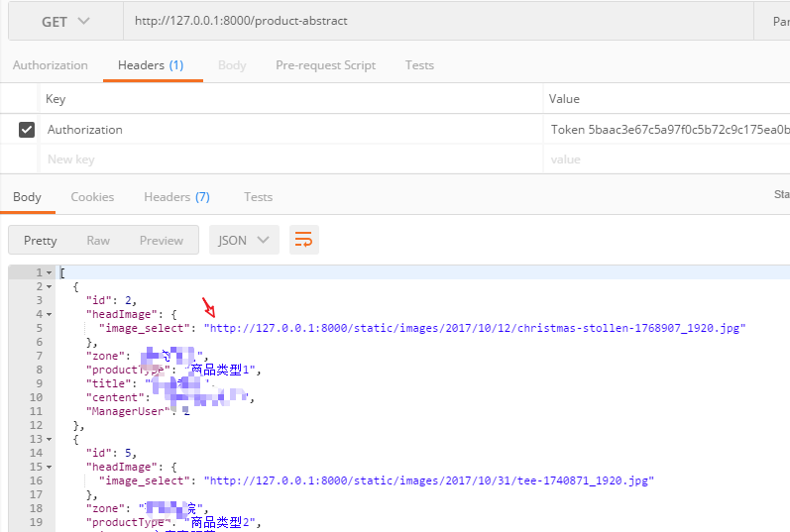
Task: Toggle the line wrap icon
Action: [303, 240]
